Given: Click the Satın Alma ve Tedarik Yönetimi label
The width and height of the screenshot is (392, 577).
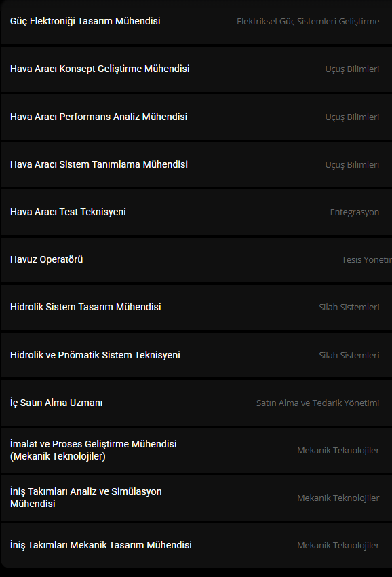Looking at the screenshot, I should 317,403.
